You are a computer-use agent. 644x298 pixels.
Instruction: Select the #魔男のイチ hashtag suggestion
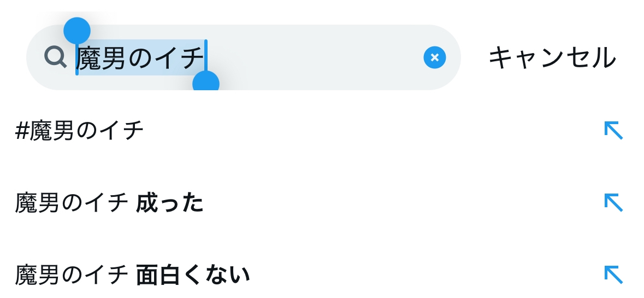80,131
